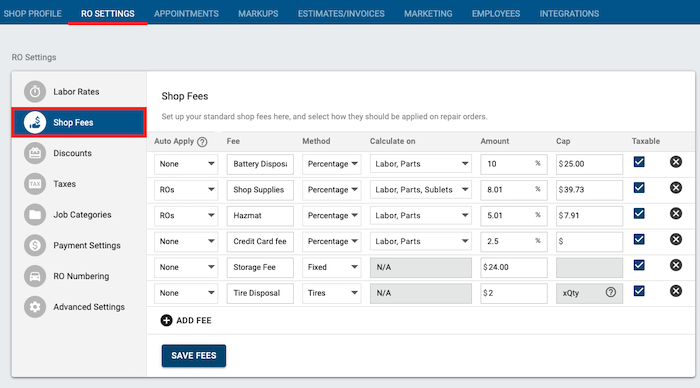
Task: Open Auto Apply dropdown for Tire Disposal
Action: click(186, 293)
